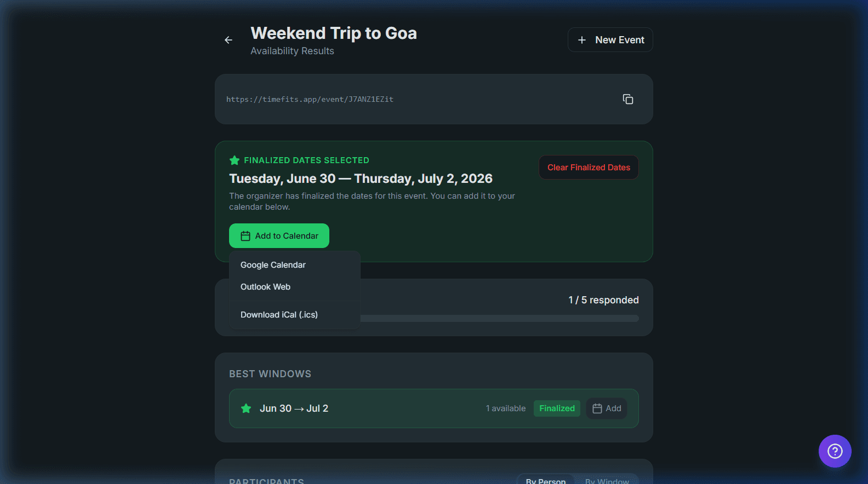Click the back arrow icon
The width and height of the screenshot is (868, 484).
229,40
